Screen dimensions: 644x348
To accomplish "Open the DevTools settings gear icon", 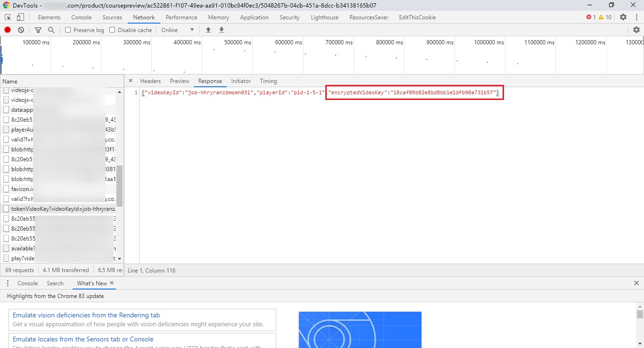I will (x=623, y=17).
